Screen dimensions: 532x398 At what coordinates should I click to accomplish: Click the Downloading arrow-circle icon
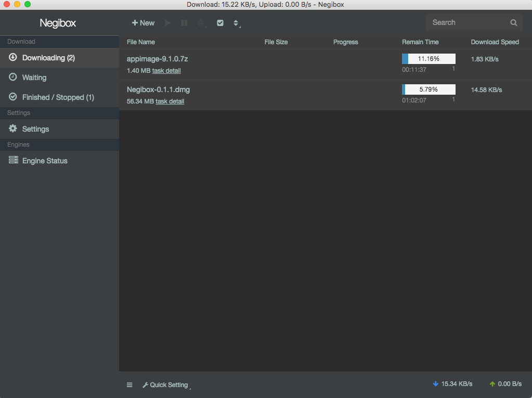tap(13, 57)
